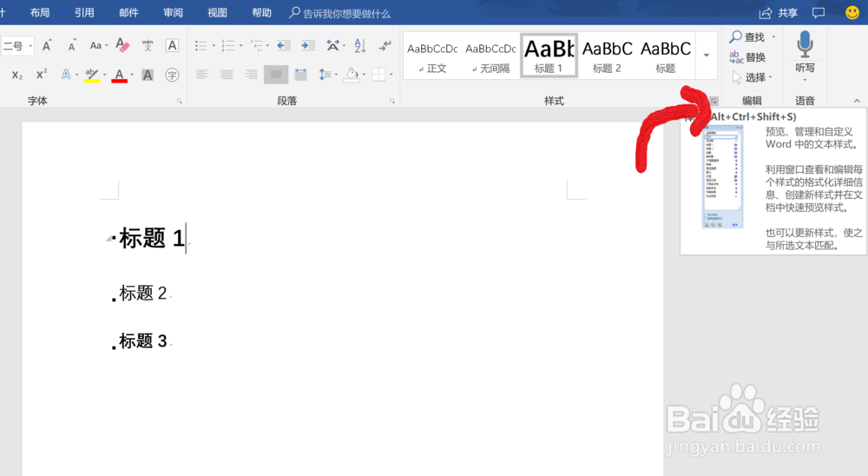
Task: Toggle Character Shading on text
Action: (x=148, y=75)
